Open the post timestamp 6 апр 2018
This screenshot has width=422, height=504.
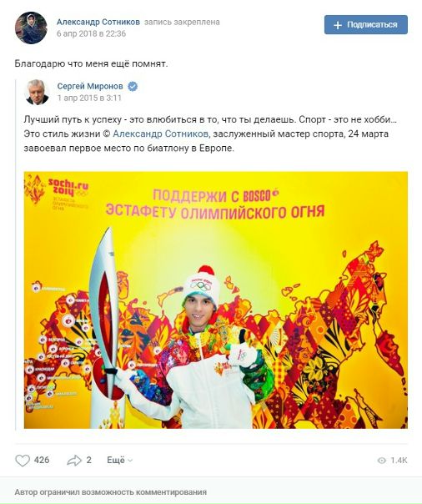click(x=91, y=33)
